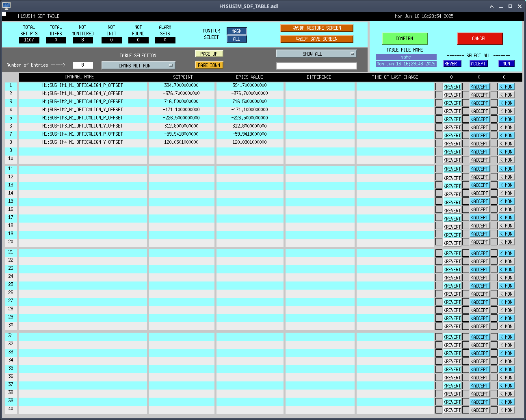Tick the MON checkbox for row 2

pos(494,95)
